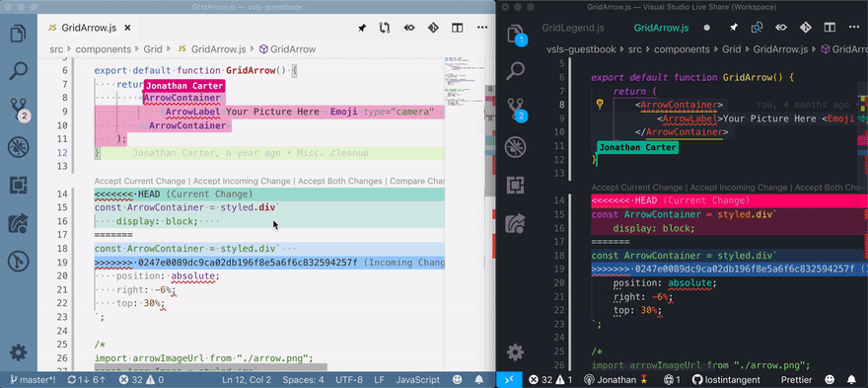Open Explorer with badge 1 in dark window
Screen dimensions: 868x388
[516, 35]
